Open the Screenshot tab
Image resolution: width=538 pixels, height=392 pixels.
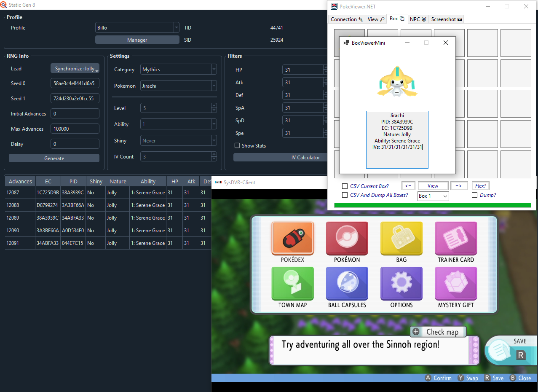tap(447, 19)
